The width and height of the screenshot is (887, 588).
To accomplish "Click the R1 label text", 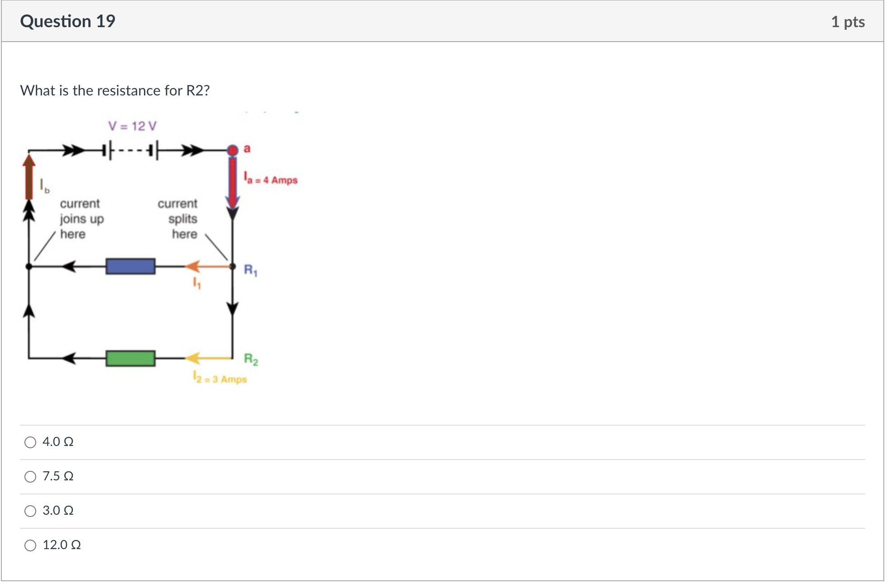I will click(x=251, y=269).
